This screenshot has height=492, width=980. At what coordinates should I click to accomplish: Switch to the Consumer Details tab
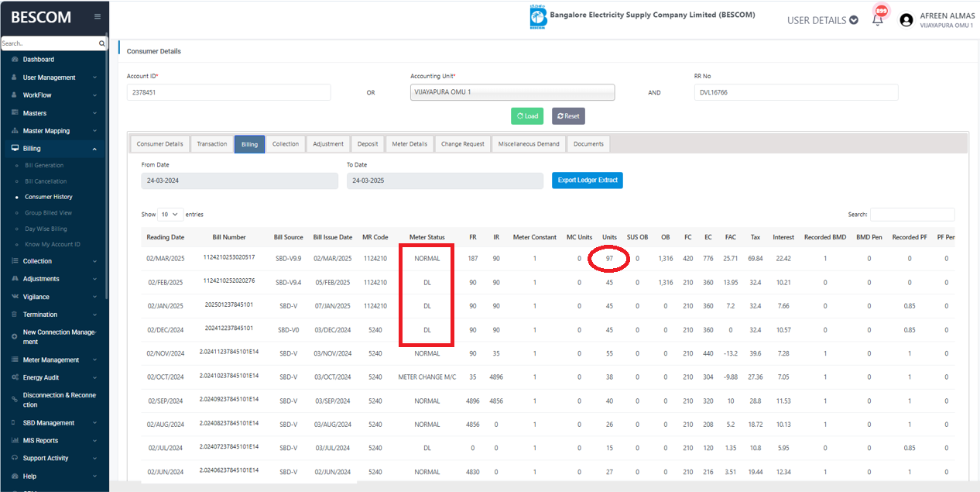(160, 144)
